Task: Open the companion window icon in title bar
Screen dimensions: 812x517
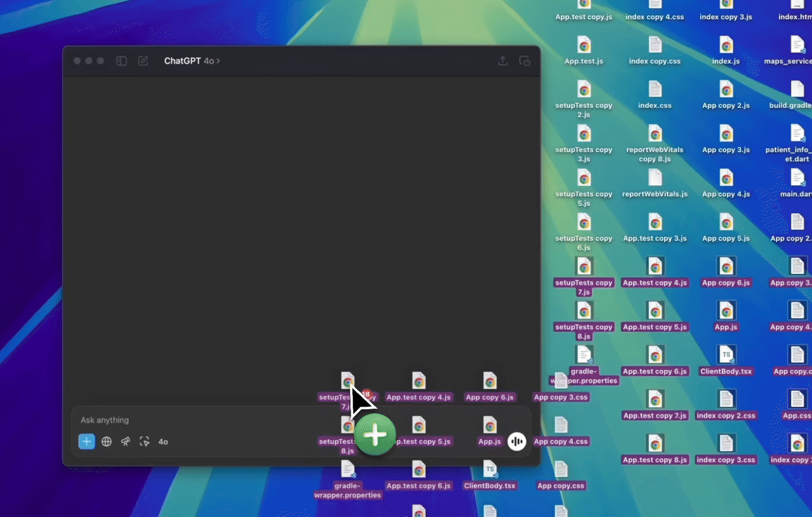Action: click(x=525, y=61)
